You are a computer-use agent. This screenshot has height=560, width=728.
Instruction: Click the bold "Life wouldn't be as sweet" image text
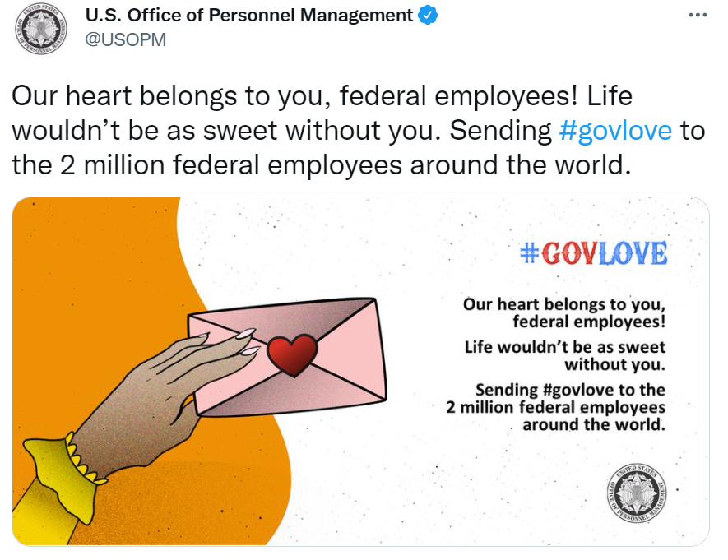565,347
